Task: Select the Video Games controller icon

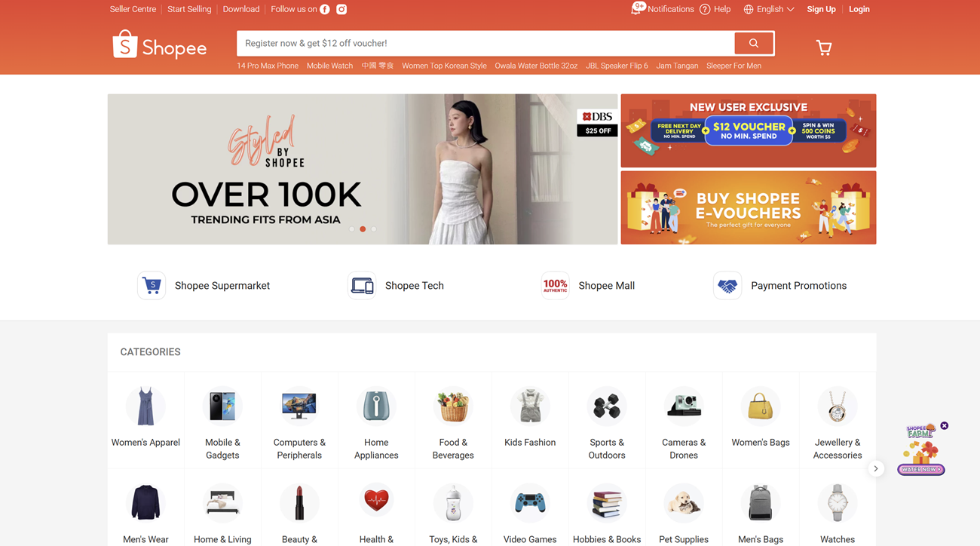Action: tap(530, 503)
